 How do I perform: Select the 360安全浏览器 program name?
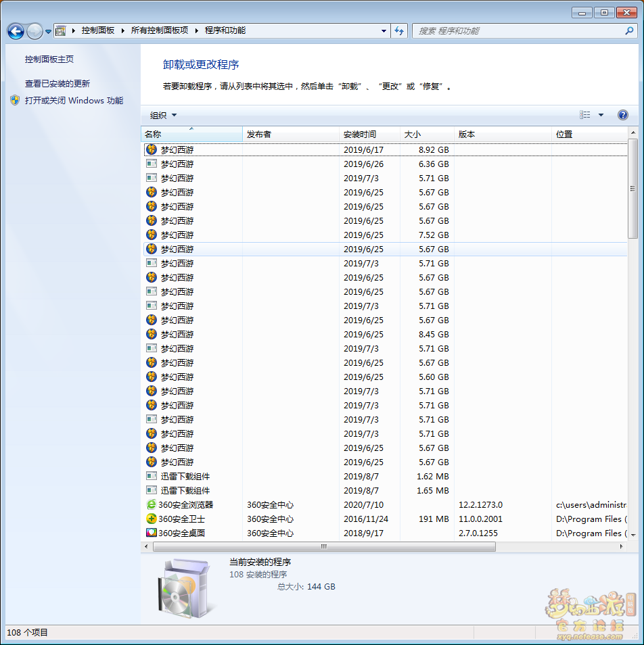pyautogui.click(x=185, y=505)
